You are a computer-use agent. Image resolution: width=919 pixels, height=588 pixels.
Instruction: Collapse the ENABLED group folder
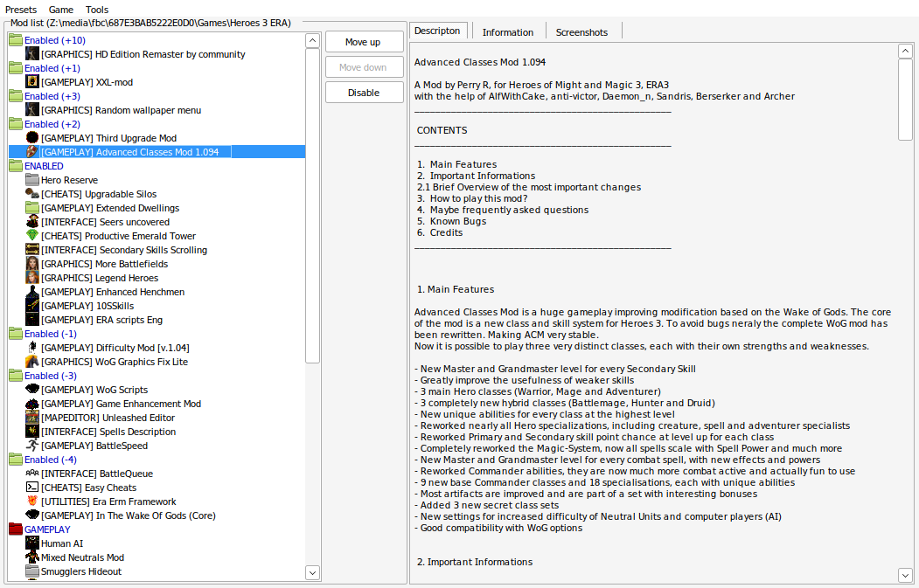[16, 166]
